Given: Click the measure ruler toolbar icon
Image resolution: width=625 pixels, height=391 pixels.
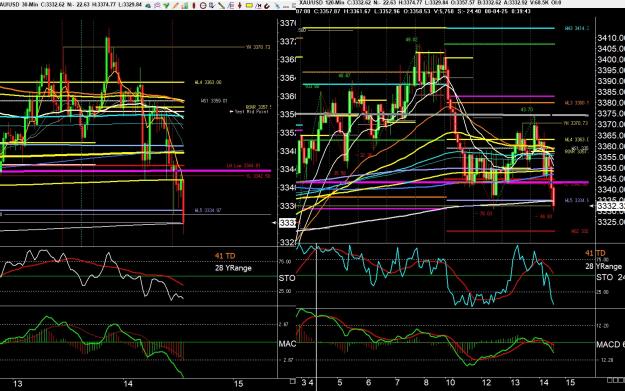Looking at the screenshot, I should click(259, 6).
